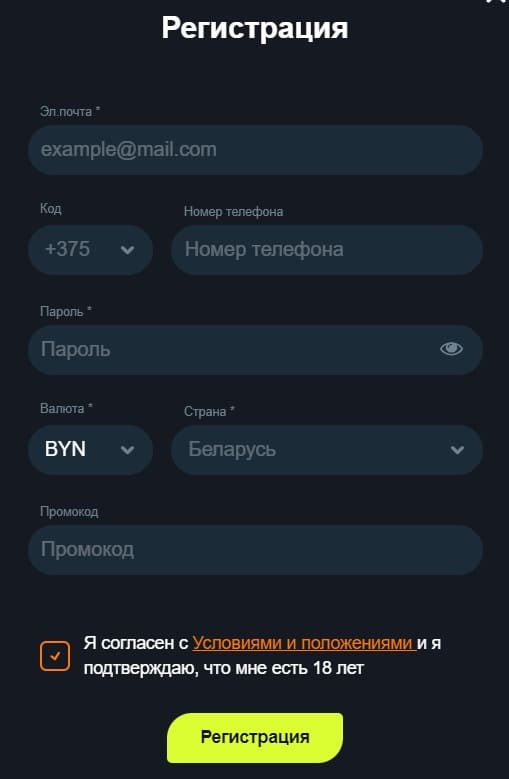Open the BYN currency dropdown

point(90,450)
